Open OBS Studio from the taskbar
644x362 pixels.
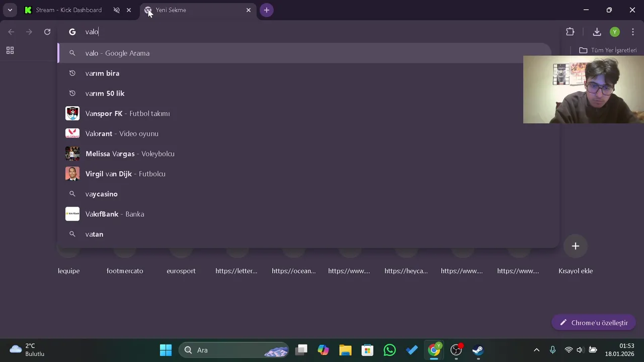click(x=456, y=350)
